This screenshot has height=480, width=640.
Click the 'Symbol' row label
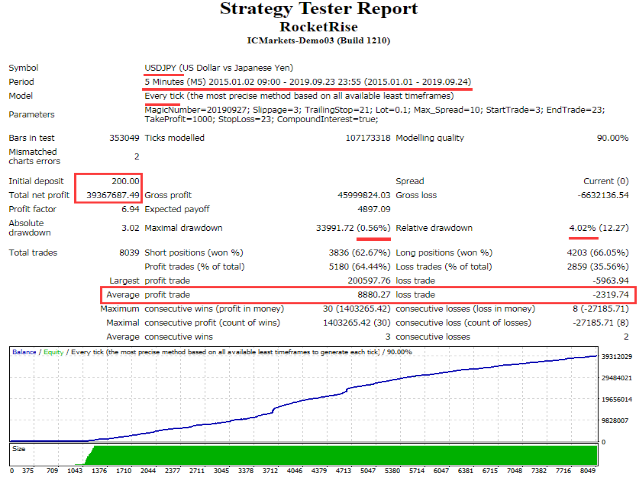point(23,68)
